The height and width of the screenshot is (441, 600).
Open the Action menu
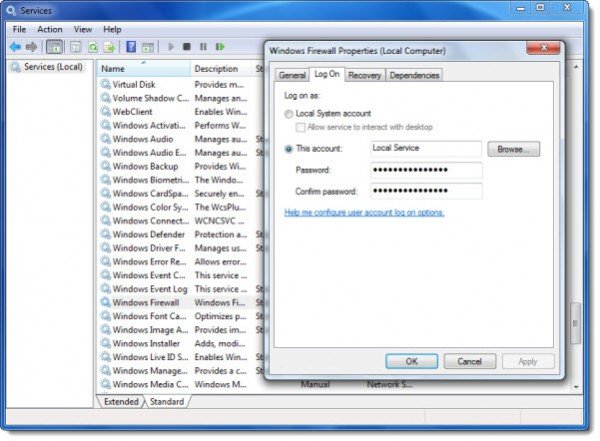[x=50, y=29]
